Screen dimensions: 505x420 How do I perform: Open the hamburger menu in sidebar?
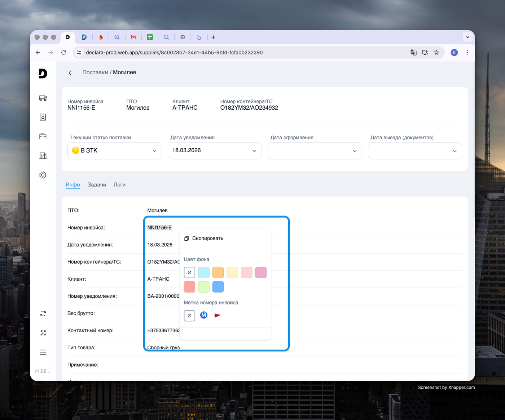coord(43,352)
